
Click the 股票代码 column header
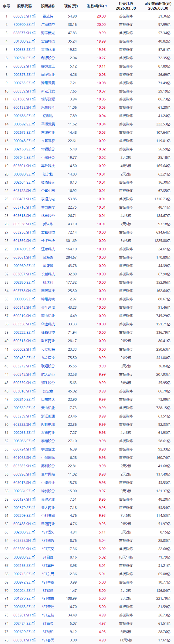pos(24,6)
